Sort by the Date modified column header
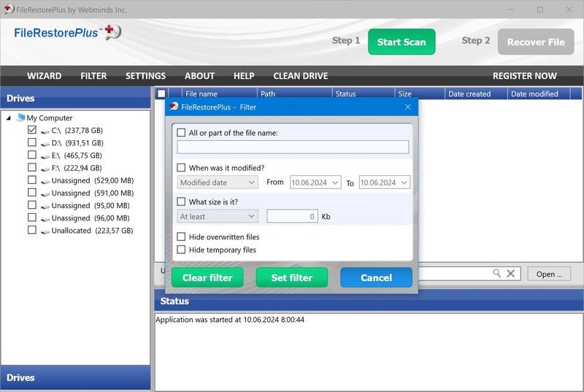584x392 pixels. [539, 93]
